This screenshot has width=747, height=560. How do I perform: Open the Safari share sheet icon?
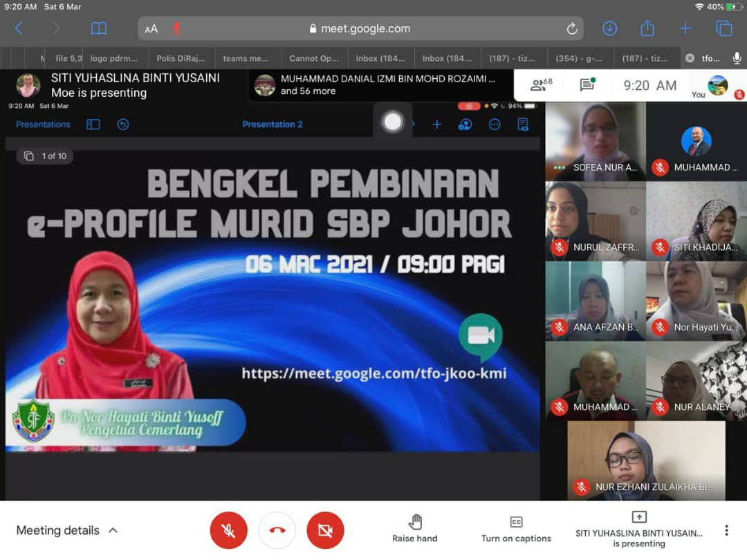(x=647, y=28)
